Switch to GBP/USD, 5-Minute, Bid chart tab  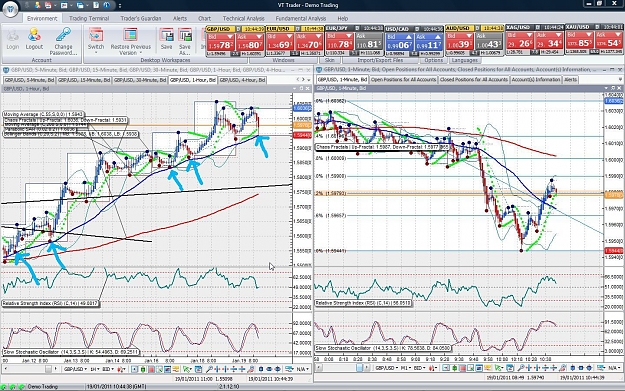point(29,80)
